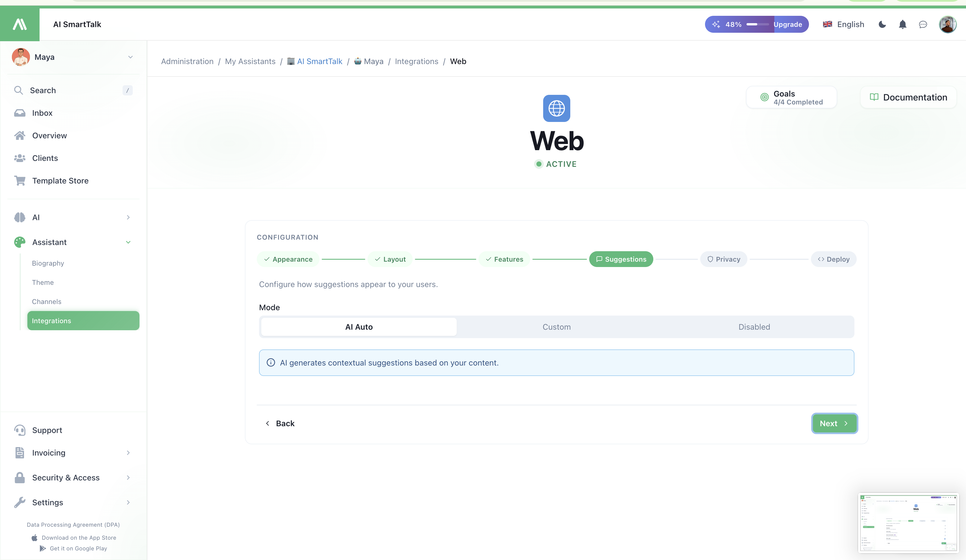Image resolution: width=966 pixels, height=560 pixels.
Task: Go to My Assistants breadcrumb
Action: [x=250, y=61]
